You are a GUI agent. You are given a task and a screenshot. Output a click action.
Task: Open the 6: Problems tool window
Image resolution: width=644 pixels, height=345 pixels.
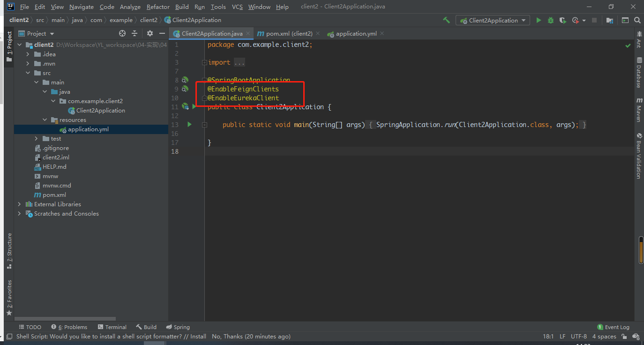pos(69,327)
